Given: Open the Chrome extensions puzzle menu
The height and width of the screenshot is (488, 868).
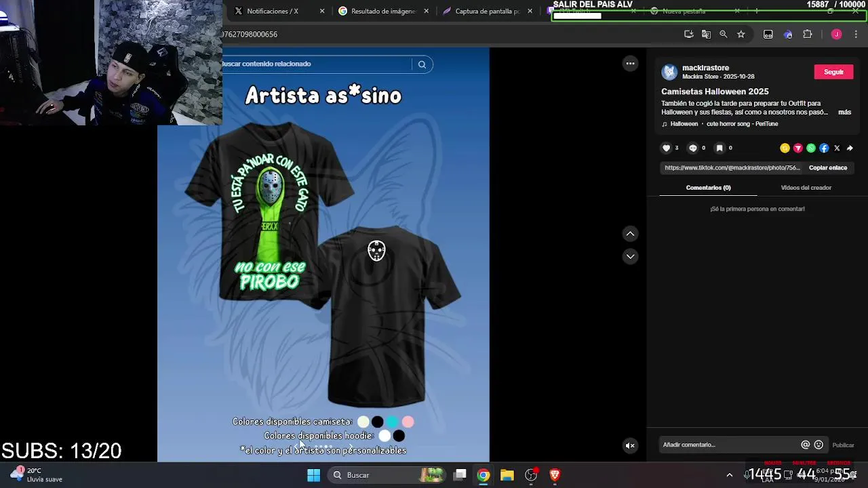Looking at the screenshot, I should 808,34.
